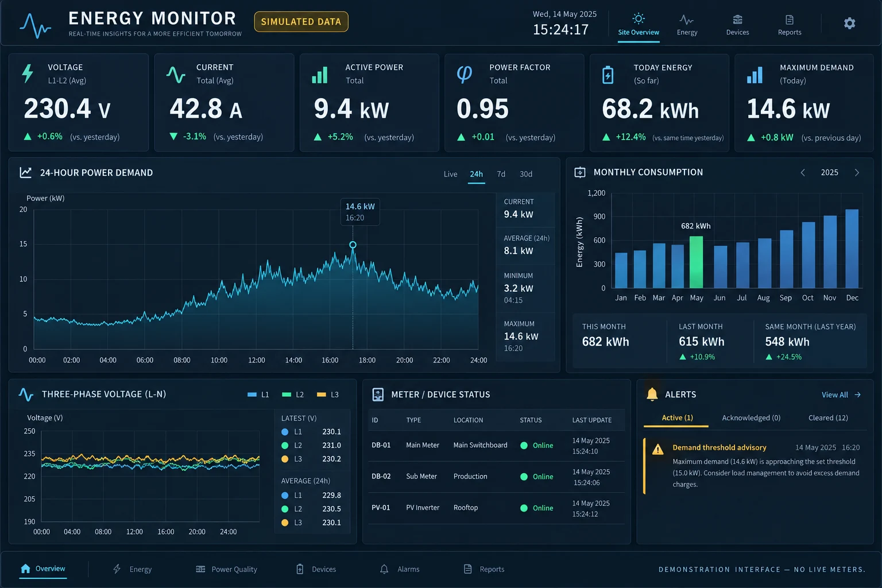Click the Monthly Consumption panel icon

point(580,172)
